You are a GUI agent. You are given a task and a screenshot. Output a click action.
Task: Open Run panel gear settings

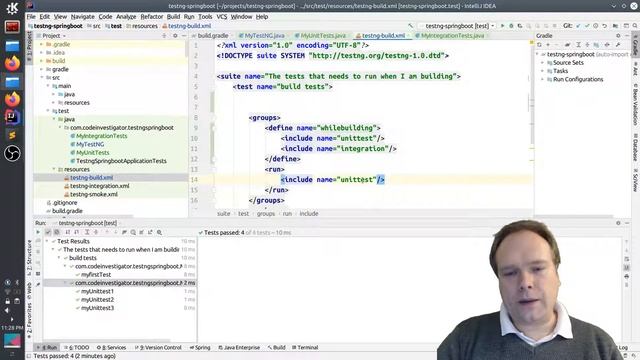click(618, 223)
